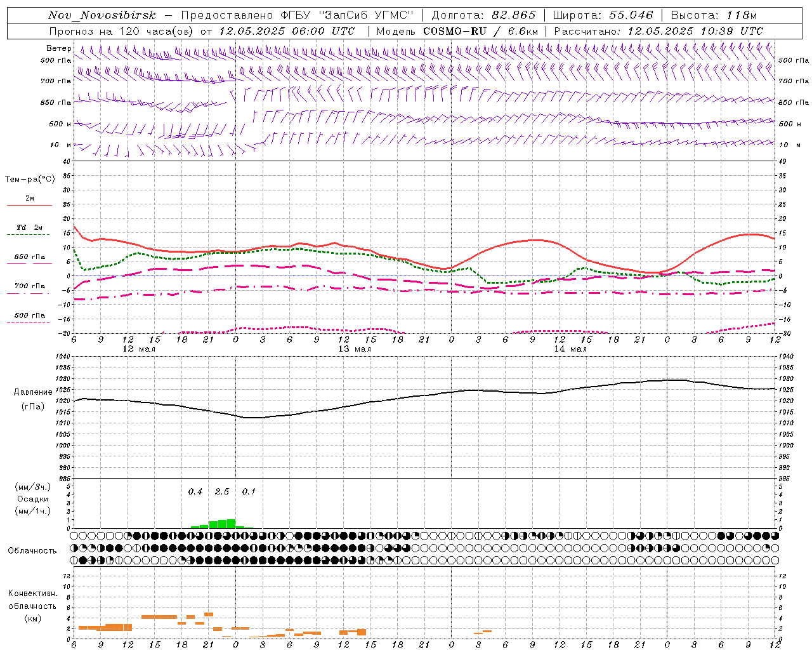
Task: Click the 40 value on left temperature axis
Action: tap(67, 161)
